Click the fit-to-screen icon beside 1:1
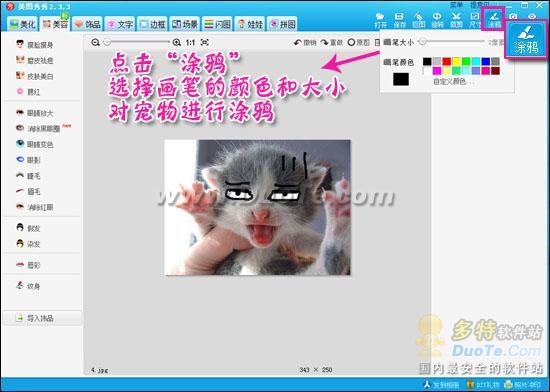Image resolution: width=550 pixels, height=392 pixels. pos(204,42)
